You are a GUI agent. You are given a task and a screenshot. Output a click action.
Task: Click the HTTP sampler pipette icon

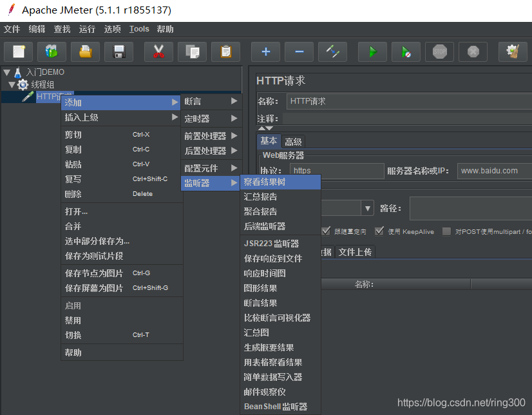tap(28, 97)
